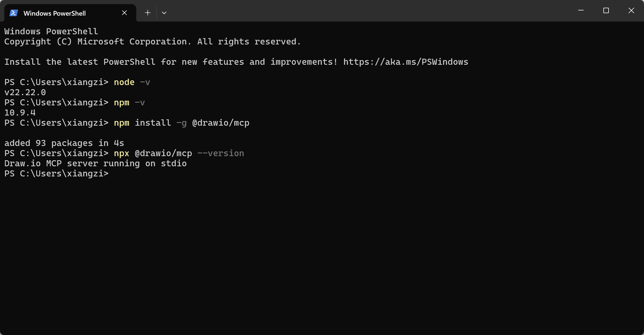Click the empty title bar area
Image resolution: width=644 pixels, height=335 pixels.
coord(368,11)
